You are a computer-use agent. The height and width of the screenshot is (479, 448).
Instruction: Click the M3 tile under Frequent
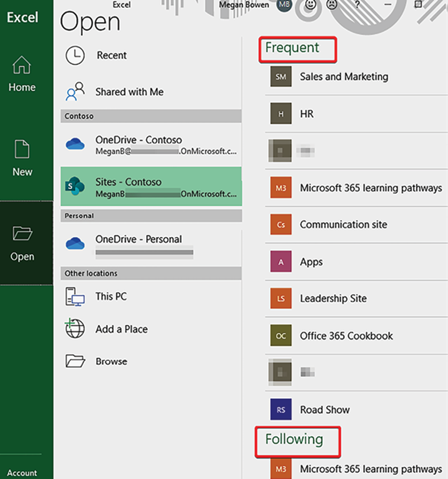(281, 188)
